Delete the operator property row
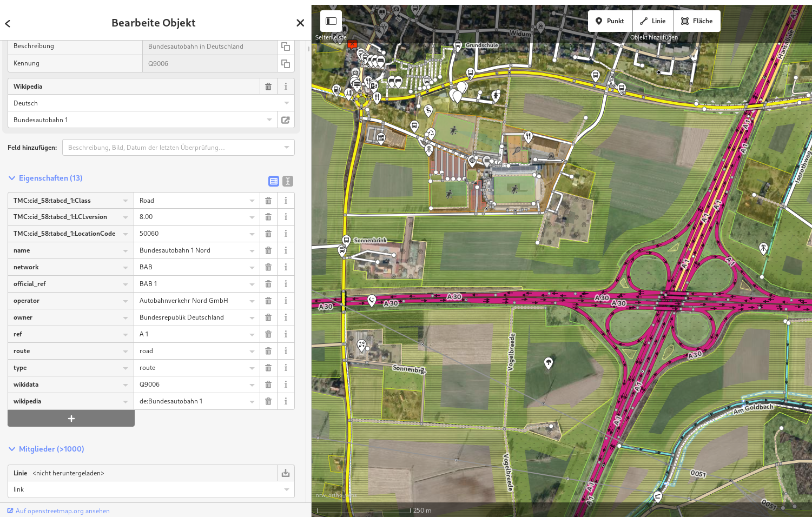This screenshot has width=812, height=517. pos(268,301)
